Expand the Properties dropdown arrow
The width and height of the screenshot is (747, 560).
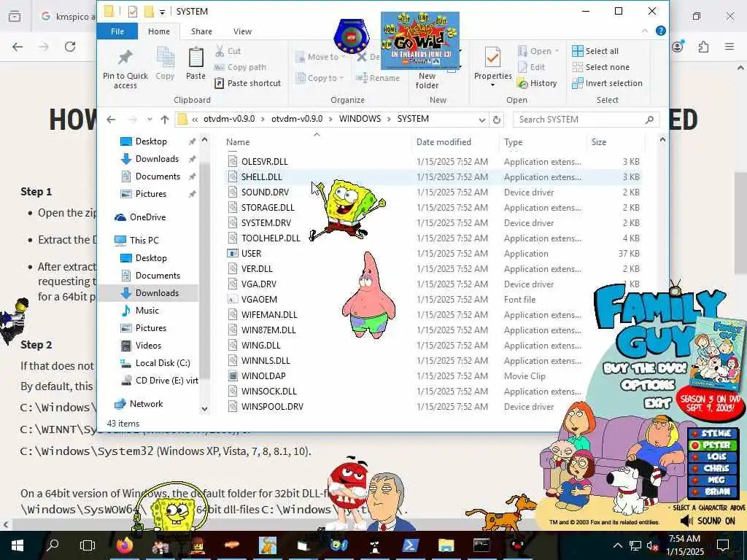pyautogui.click(x=492, y=85)
